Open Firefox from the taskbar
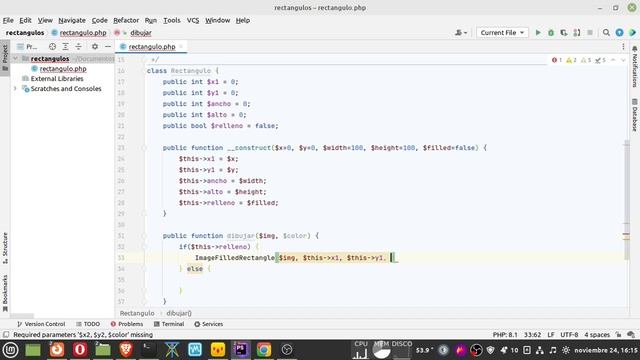 coord(57,350)
